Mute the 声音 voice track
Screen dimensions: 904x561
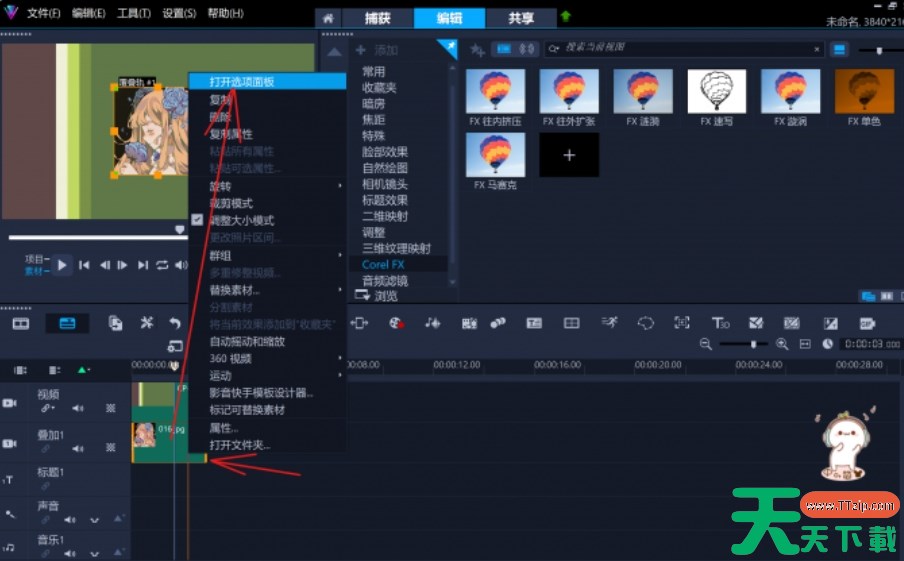click(70, 520)
